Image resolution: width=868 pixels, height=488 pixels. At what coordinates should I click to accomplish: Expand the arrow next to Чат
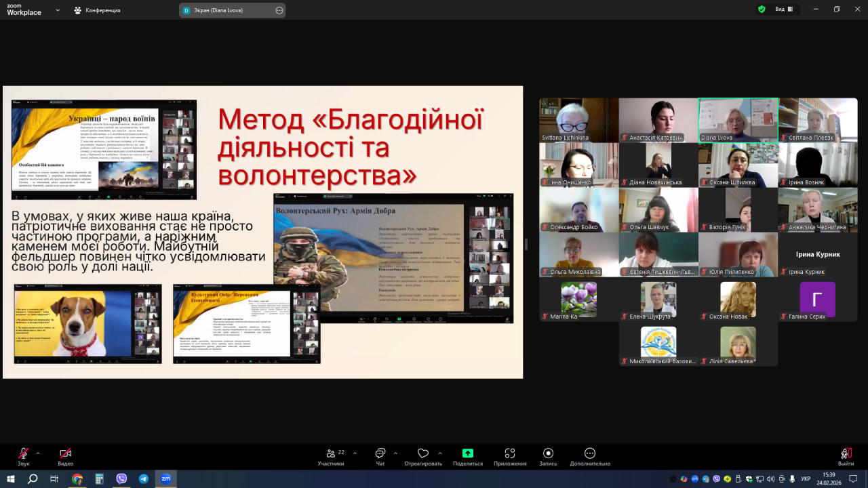click(x=395, y=453)
